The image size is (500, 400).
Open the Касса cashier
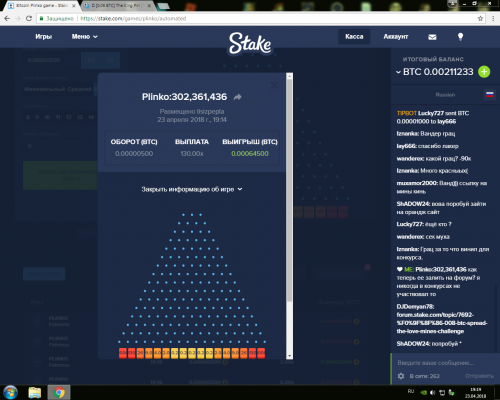click(354, 37)
